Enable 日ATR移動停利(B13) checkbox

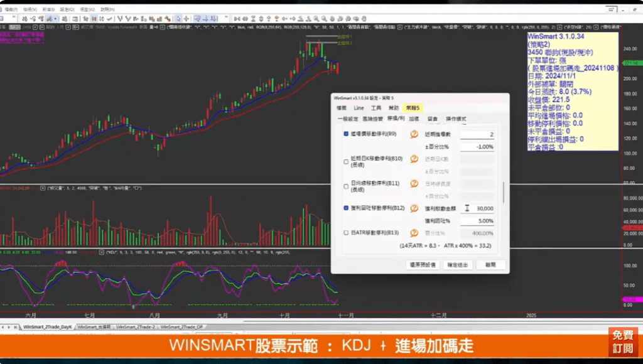click(346, 233)
